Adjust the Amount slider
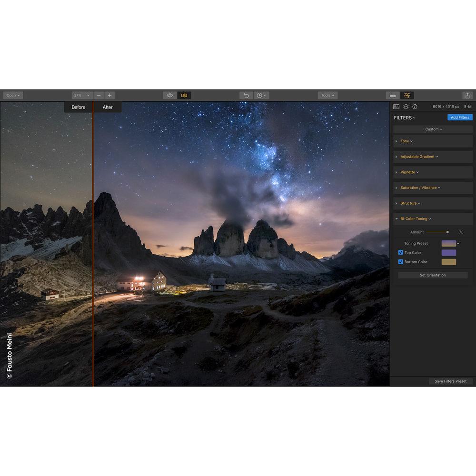 447,232
